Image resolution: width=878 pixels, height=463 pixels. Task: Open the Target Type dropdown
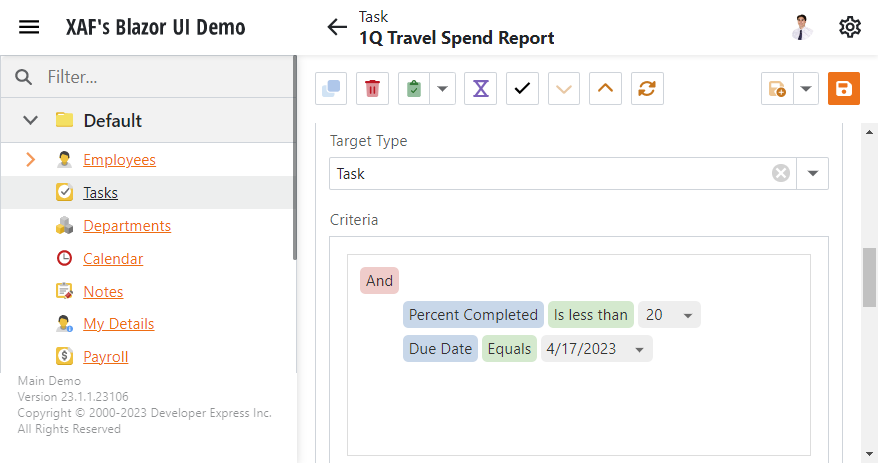pyautogui.click(x=812, y=174)
